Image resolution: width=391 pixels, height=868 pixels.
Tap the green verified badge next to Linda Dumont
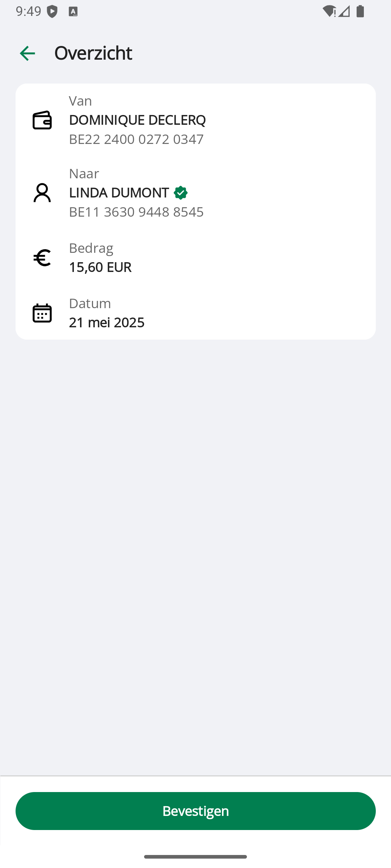pos(180,193)
